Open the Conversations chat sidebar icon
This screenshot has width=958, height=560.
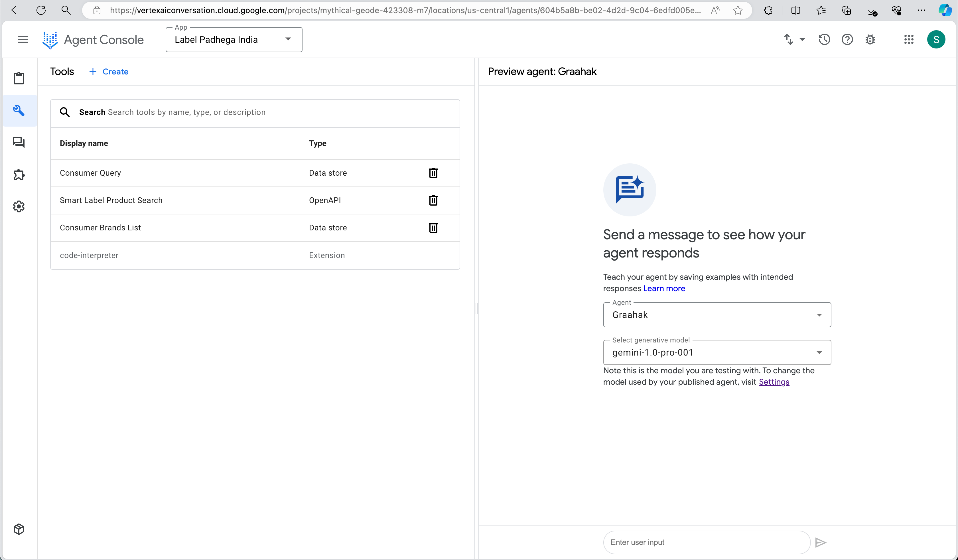click(x=19, y=143)
